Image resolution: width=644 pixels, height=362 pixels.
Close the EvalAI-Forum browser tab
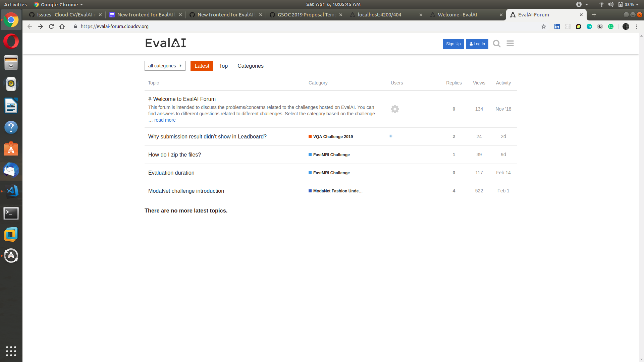[x=581, y=15]
